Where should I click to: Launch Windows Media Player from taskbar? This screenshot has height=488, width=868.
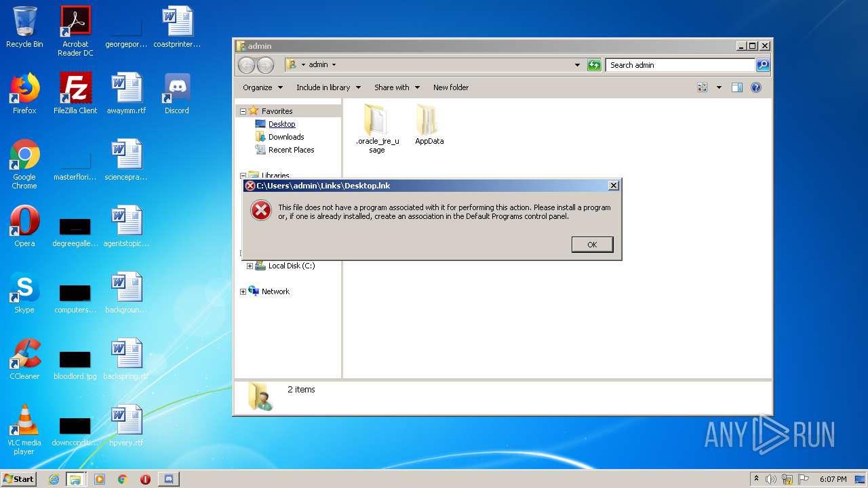(100, 479)
